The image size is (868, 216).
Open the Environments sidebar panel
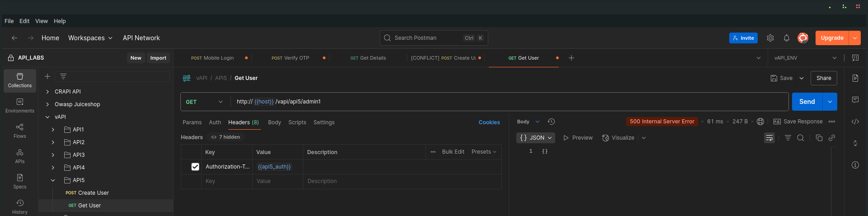20,106
